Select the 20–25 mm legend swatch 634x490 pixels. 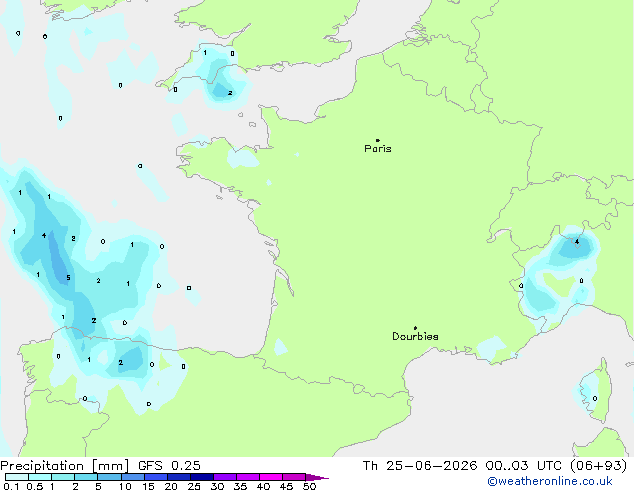point(178,477)
